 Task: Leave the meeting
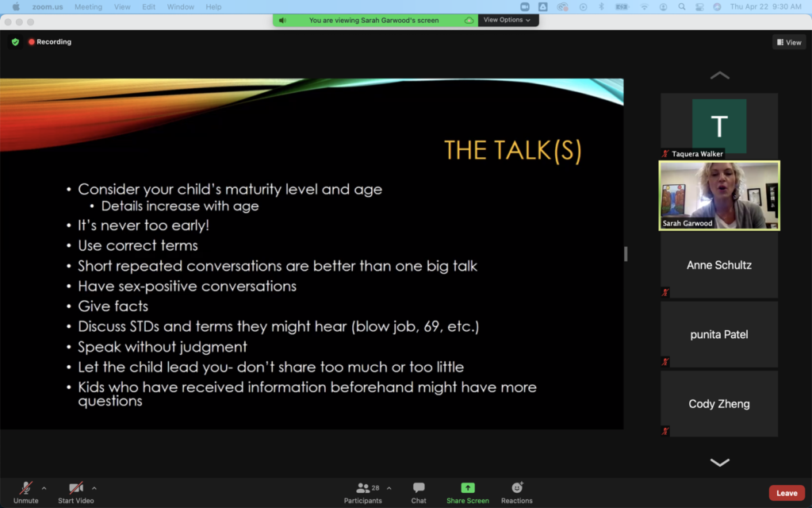786,493
